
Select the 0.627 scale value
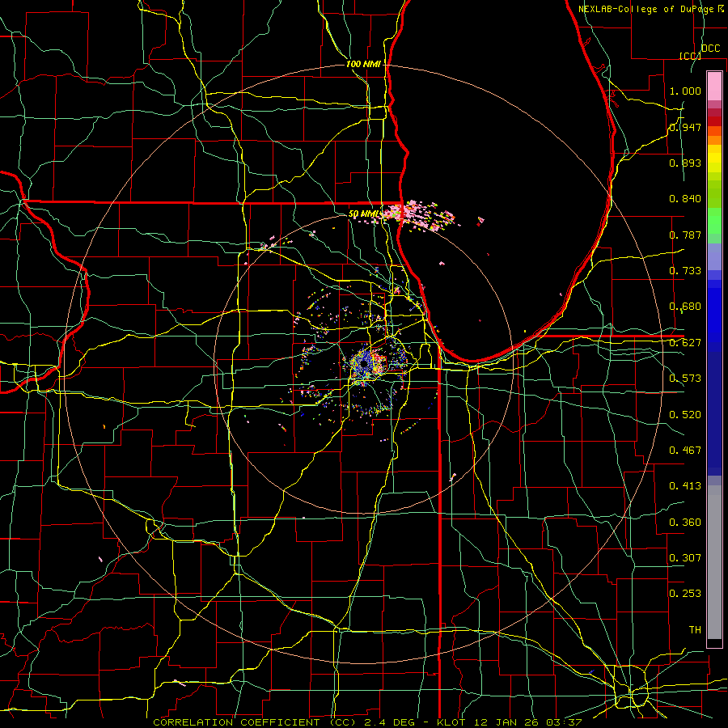685,343
